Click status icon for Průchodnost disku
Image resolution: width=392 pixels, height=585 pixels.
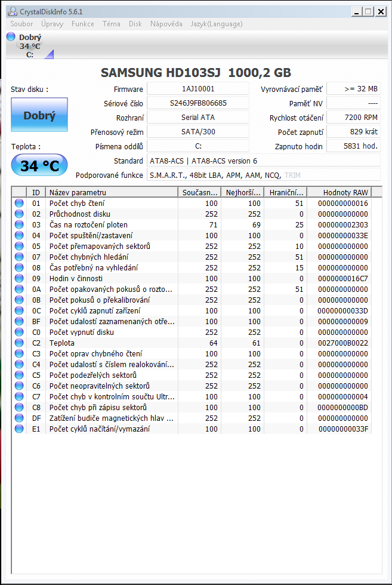[19, 214]
